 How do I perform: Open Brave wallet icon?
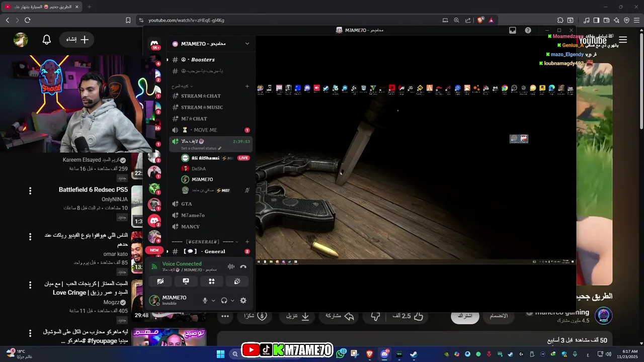607,20
